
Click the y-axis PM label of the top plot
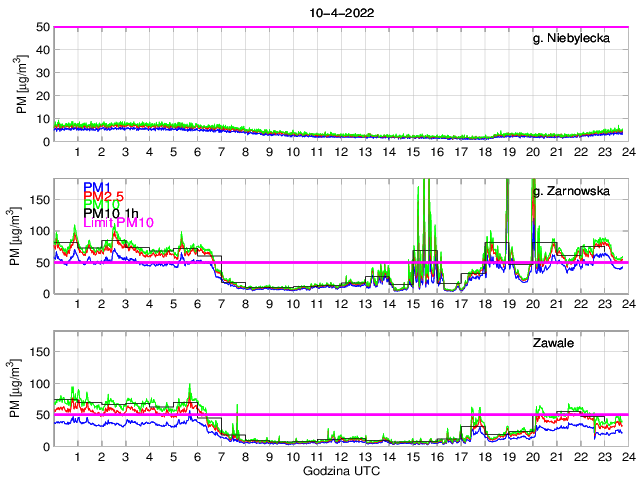click(22, 84)
